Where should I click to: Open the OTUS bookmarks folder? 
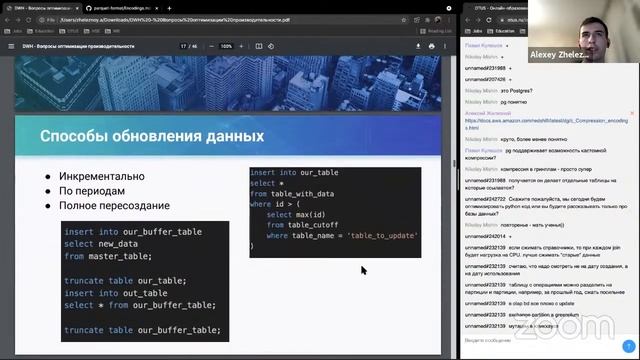[69, 31]
